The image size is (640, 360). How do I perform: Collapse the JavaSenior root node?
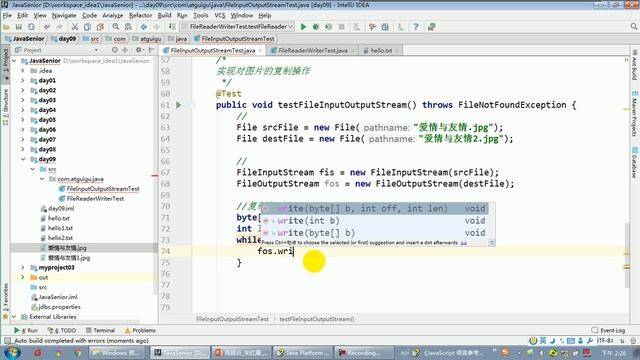(x=14, y=61)
